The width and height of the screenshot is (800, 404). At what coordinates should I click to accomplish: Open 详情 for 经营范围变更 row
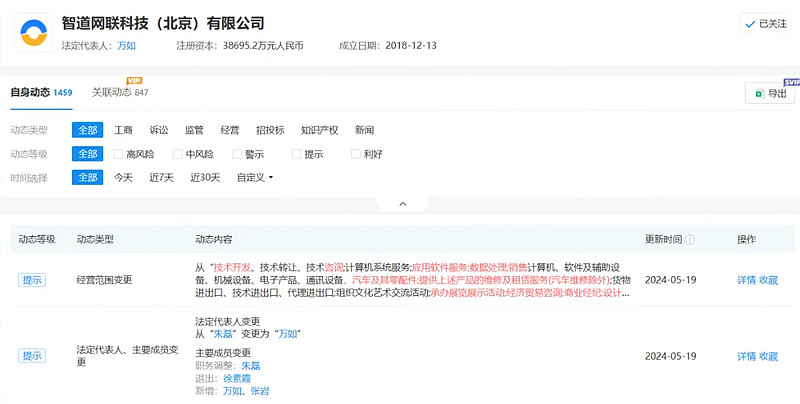(746, 280)
